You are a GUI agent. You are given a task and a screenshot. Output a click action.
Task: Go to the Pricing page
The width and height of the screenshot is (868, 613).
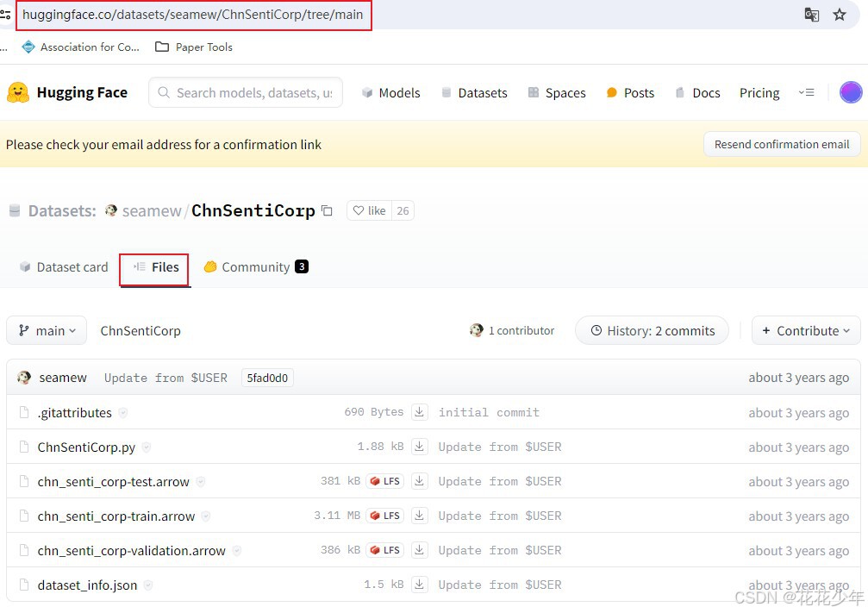pos(759,92)
